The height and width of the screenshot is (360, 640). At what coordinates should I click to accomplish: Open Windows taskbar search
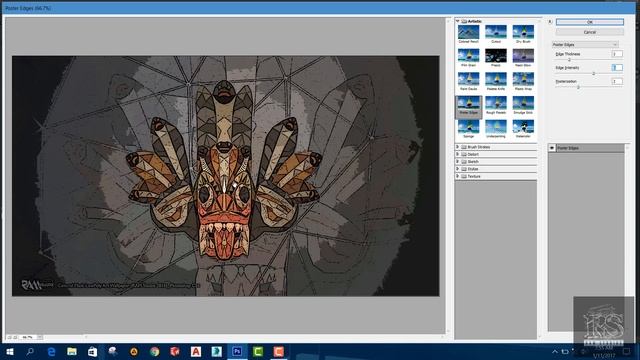click(x=30, y=351)
